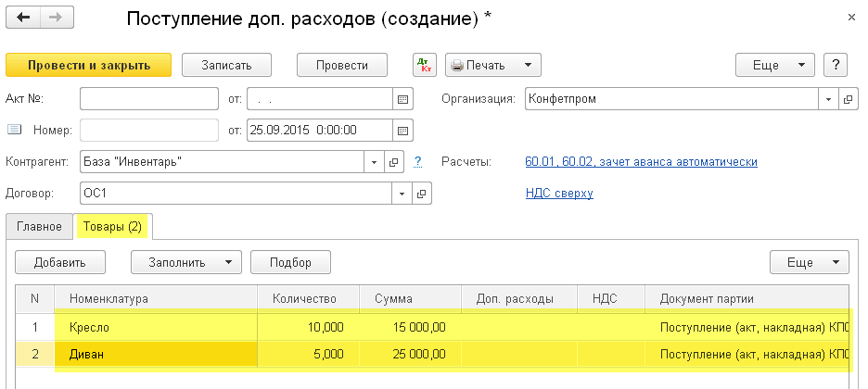This screenshot has width=868, height=389.
Task: Expand the Контрагент dropdown list
Action: coord(375,162)
